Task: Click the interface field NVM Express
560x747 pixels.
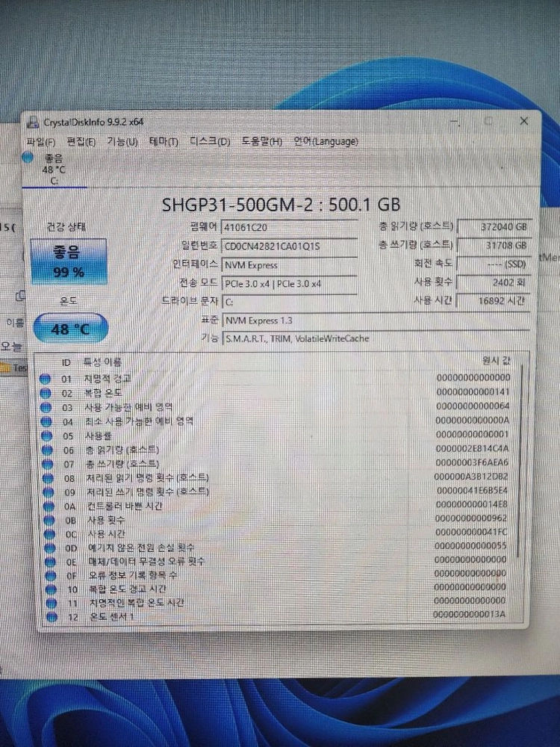Action: click(289, 265)
